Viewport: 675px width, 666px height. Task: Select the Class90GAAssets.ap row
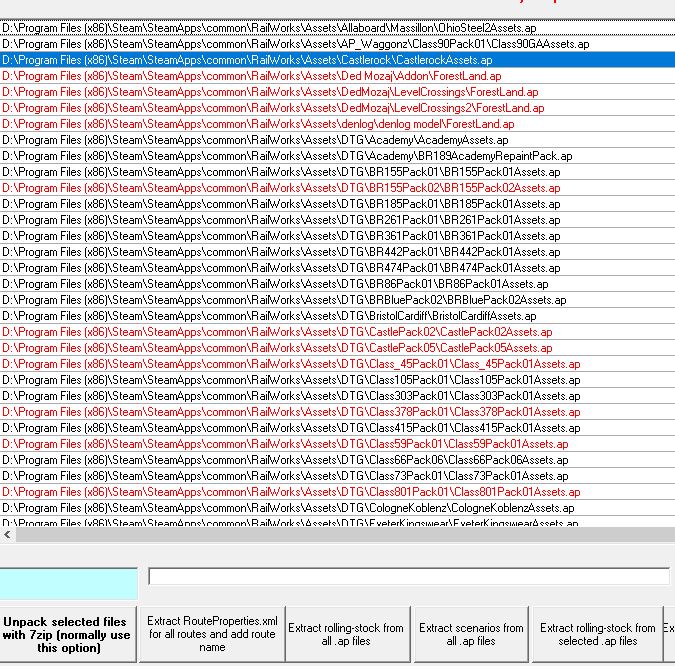pyautogui.click(x=338, y=44)
